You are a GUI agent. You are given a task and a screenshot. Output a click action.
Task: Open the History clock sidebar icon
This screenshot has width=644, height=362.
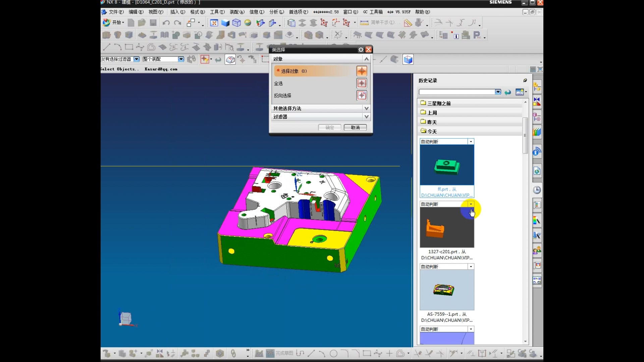537,190
